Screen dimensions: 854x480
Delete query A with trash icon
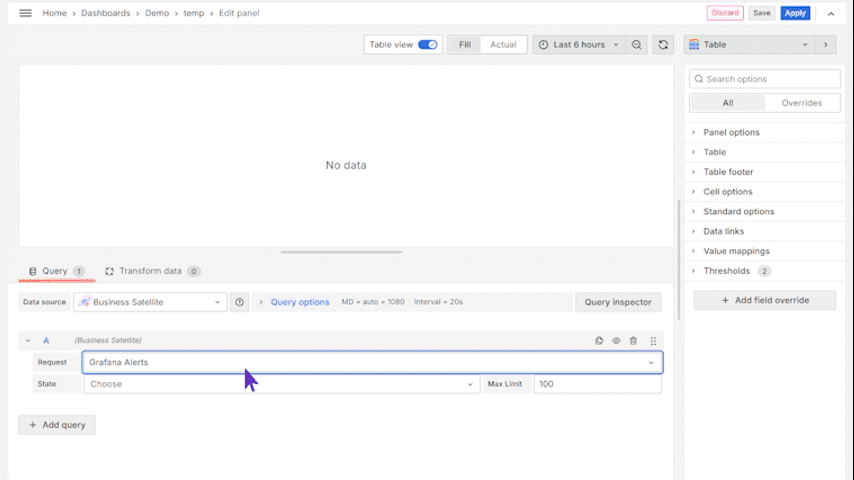[x=633, y=341]
